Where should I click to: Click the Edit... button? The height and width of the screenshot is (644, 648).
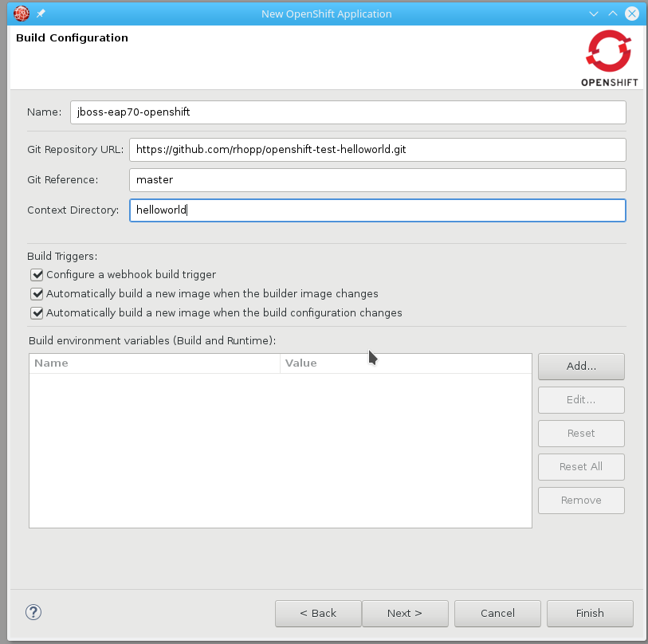point(581,399)
